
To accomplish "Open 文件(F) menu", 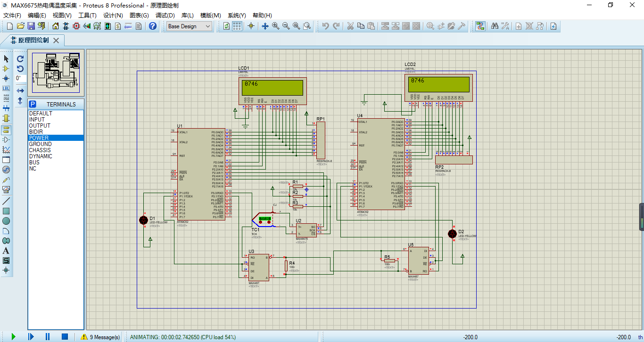I will (13, 15).
